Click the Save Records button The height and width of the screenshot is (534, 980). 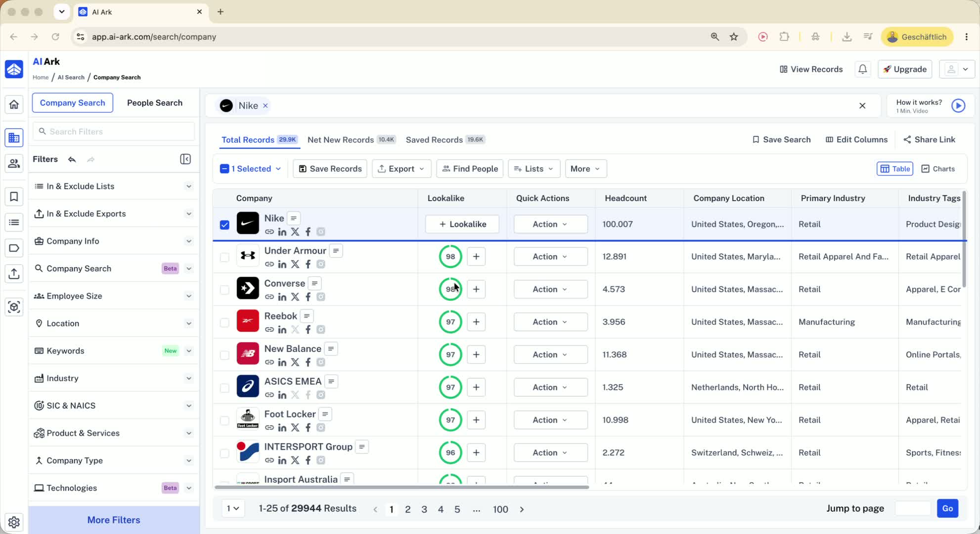pyautogui.click(x=330, y=169)
